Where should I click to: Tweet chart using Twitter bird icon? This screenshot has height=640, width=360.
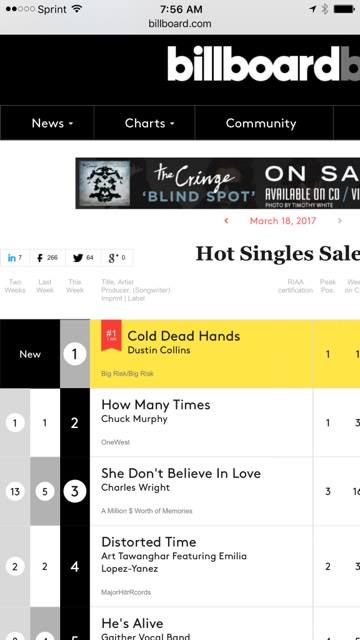coord(83,258)
